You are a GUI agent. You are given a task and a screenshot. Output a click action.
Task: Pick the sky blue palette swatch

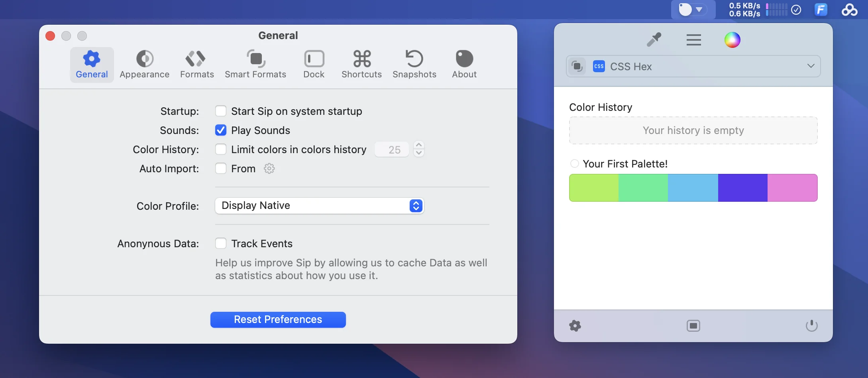[693, 188]
